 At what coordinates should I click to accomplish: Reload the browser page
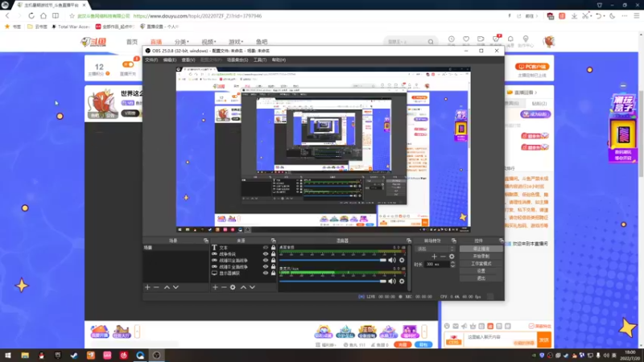tap(31, 15)
